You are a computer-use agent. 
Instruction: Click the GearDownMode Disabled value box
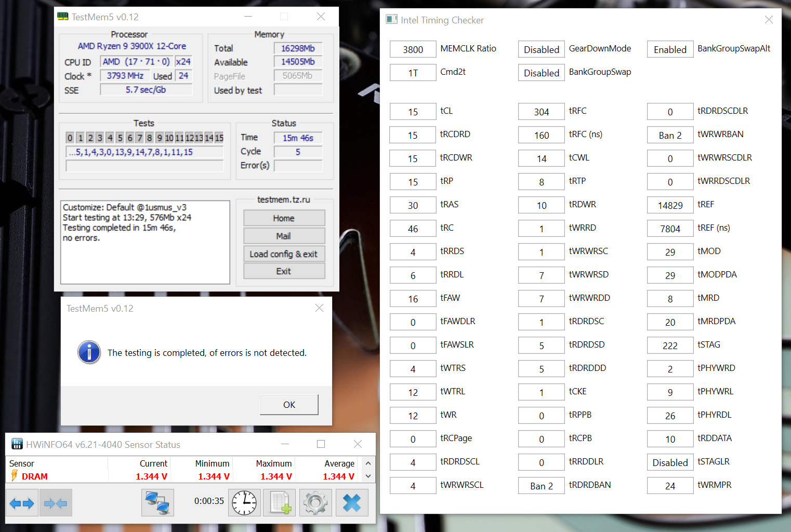click(x=542, y=49)
